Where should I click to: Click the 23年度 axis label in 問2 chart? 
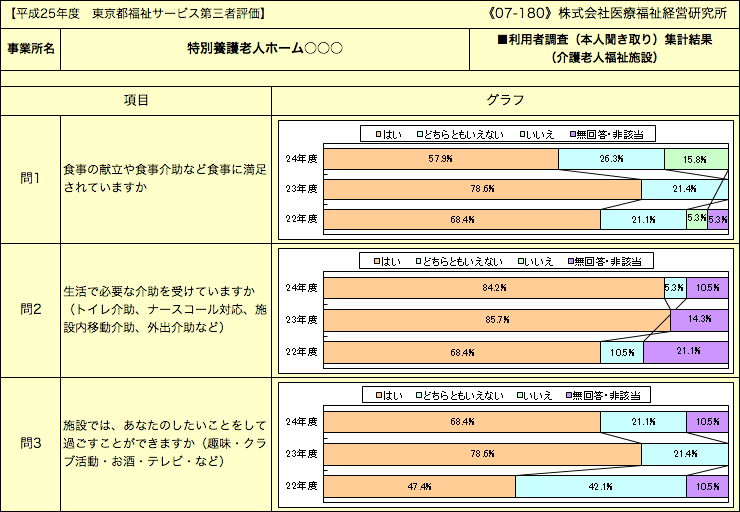pos(302,320)
